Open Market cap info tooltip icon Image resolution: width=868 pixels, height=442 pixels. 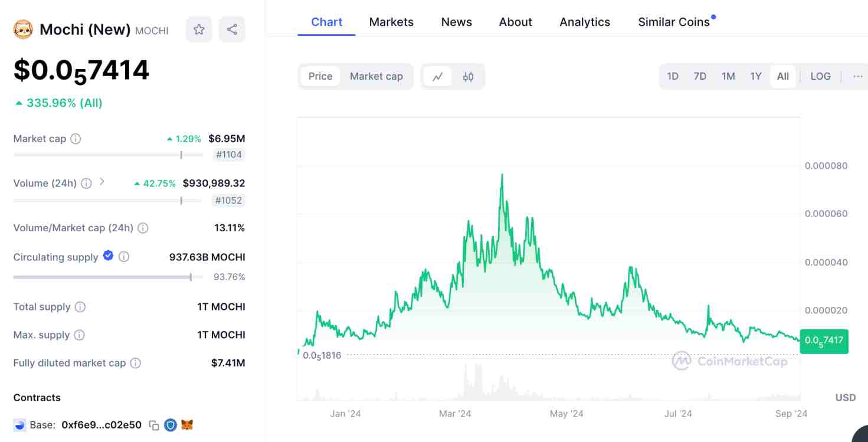pos(76,139)
